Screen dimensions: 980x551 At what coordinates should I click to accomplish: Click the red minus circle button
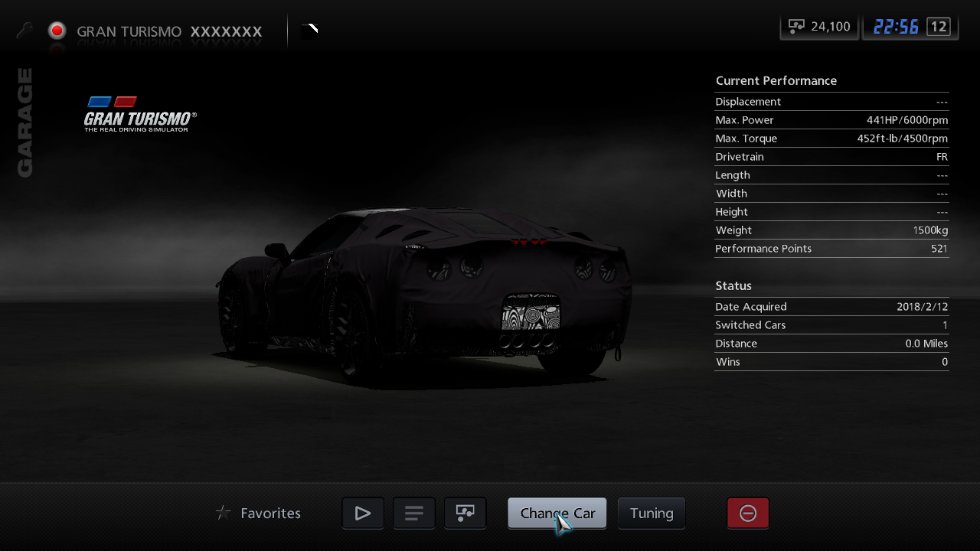coord(748,513)
